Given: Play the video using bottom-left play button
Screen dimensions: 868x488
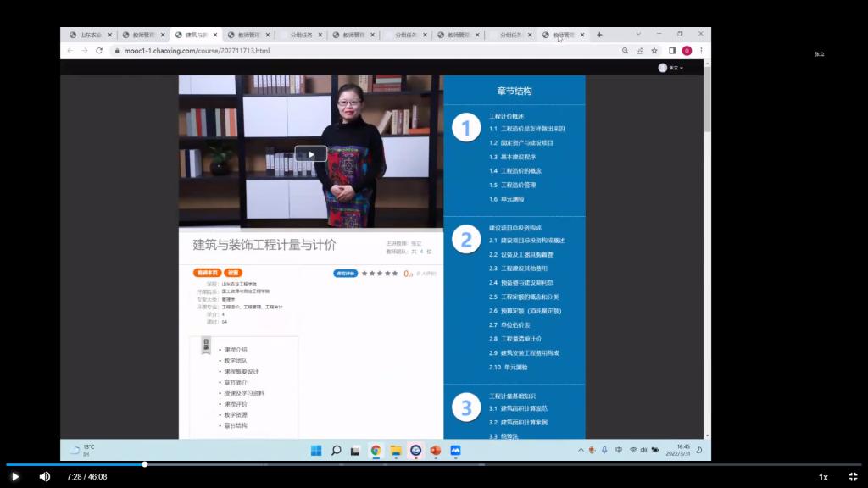Looking at the screenshot, I should (14, 477).
